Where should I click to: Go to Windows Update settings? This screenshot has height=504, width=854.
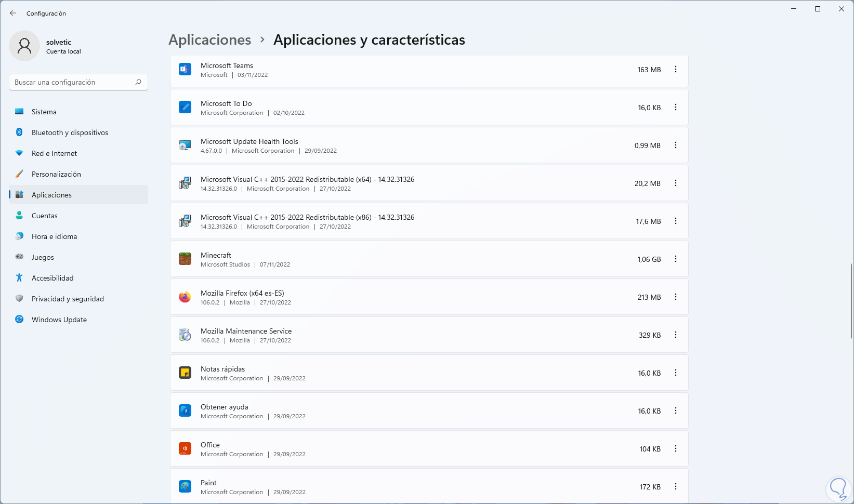59,320
